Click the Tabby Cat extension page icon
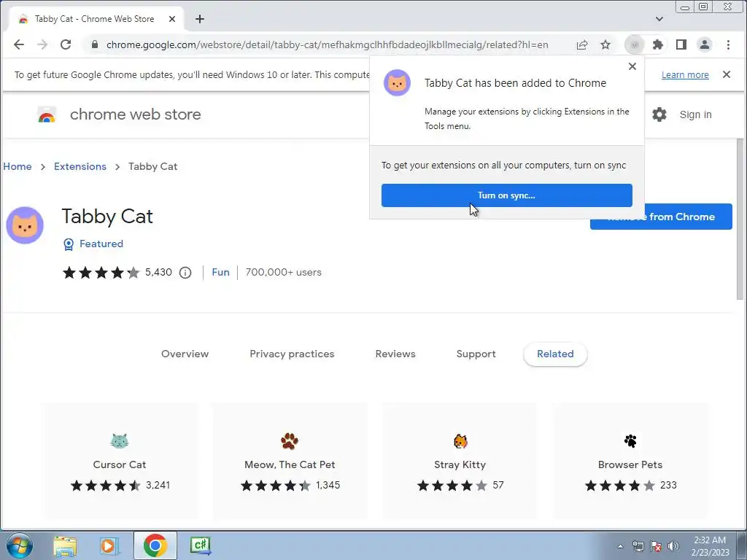The image size is (747, 560). pyautogui.click(x=25, y=225)
